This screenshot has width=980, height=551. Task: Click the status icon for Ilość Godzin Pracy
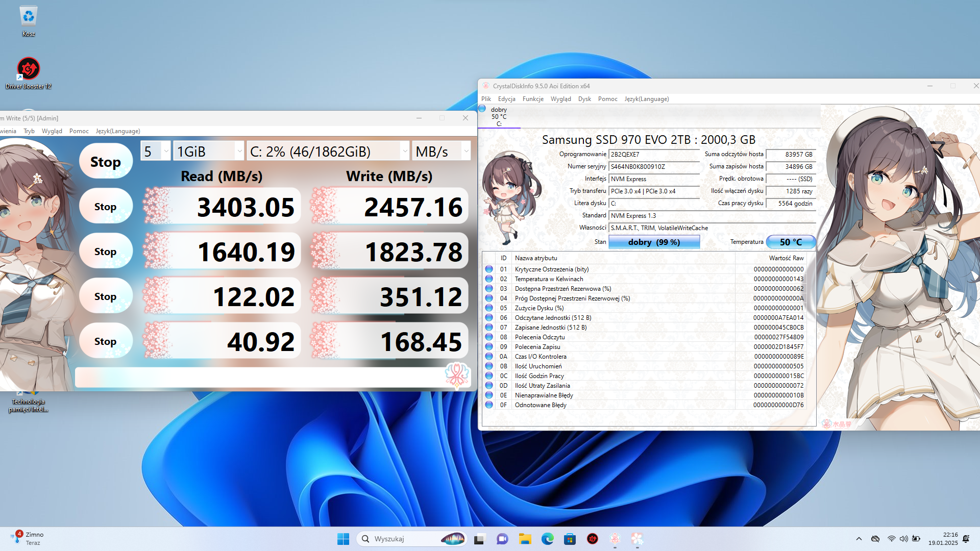click(x=489, y=375)
